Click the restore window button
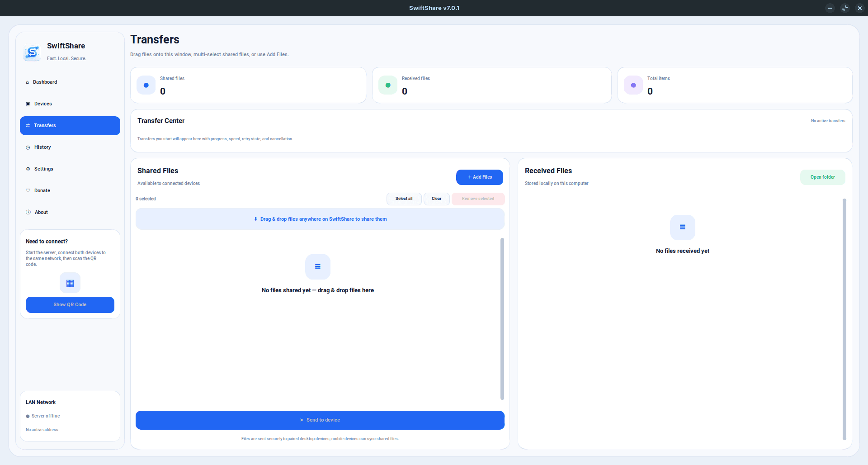 pyautogui.click(x=845, y=8)
